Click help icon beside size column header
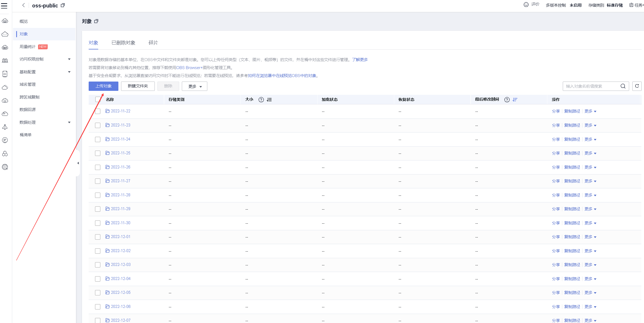This screenshot has height=323, width=644. [x=261, y=100]
